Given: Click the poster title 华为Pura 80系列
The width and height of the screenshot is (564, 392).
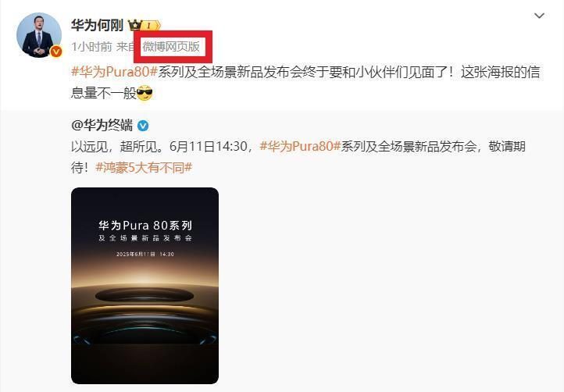Looking at the screenshot, I should (x=145, y=226).
